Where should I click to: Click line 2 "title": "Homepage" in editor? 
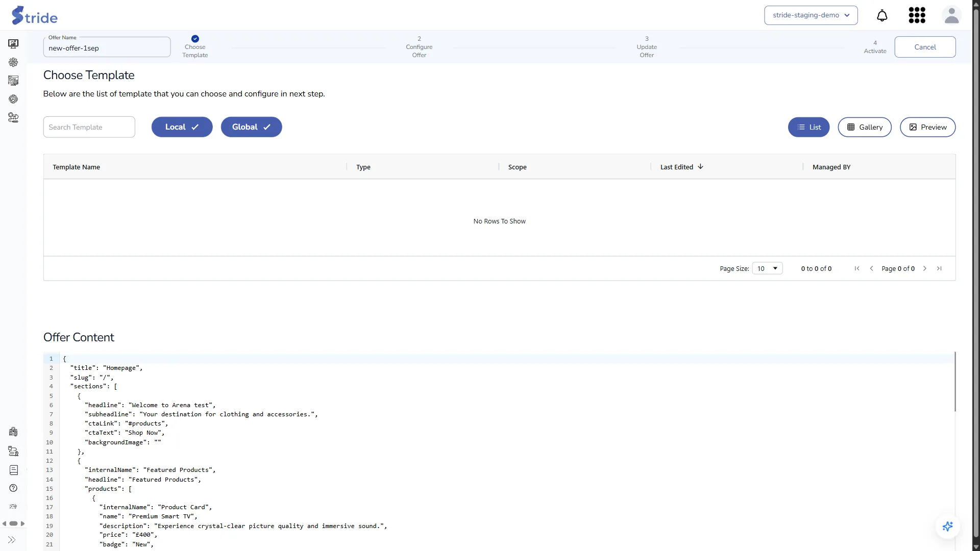[106, 368]
